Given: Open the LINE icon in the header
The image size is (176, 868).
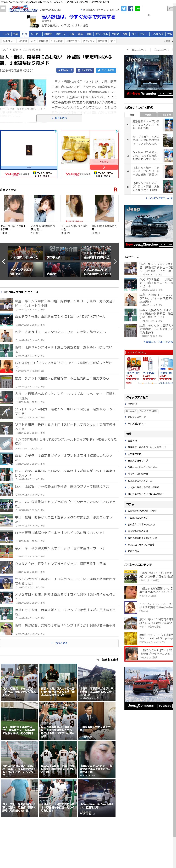Looking at the screenshot, I should [x=137, y=9].
